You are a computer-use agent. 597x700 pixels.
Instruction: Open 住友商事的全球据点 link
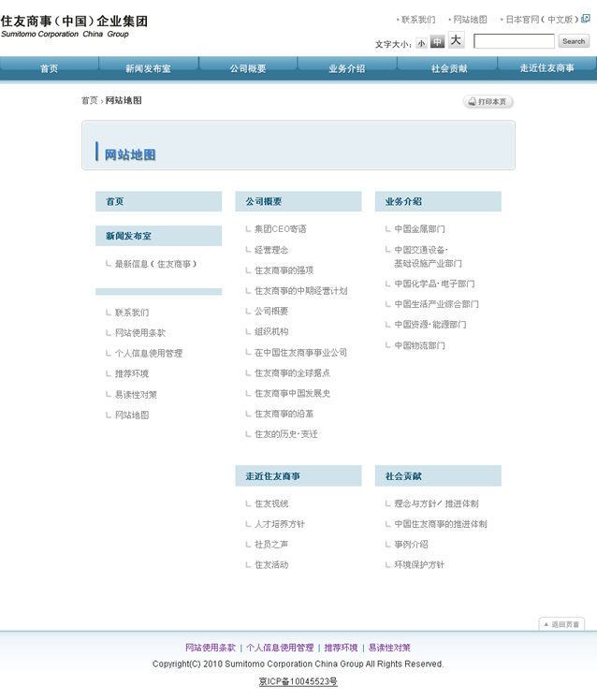point(293,372)
